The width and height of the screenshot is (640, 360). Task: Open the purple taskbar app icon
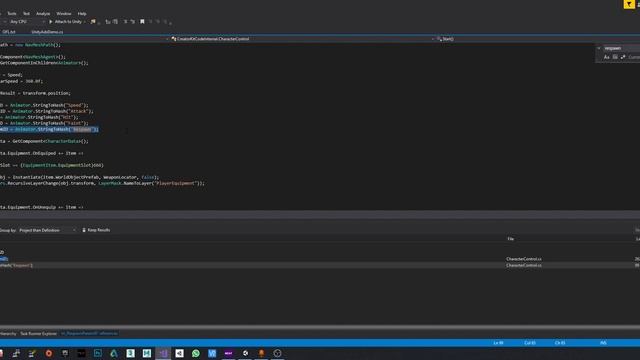pyautogui.click(x=228, y=353)
